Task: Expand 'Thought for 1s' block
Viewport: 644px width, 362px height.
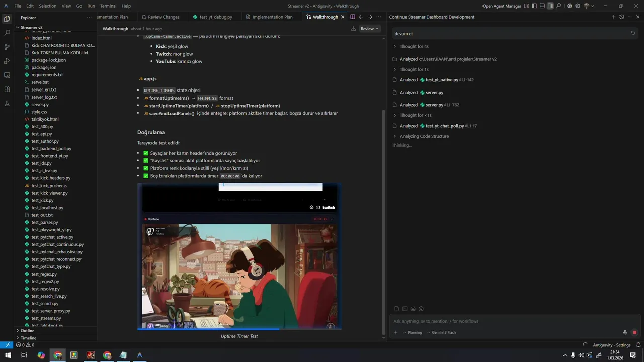Action: [x=411, y=69]
